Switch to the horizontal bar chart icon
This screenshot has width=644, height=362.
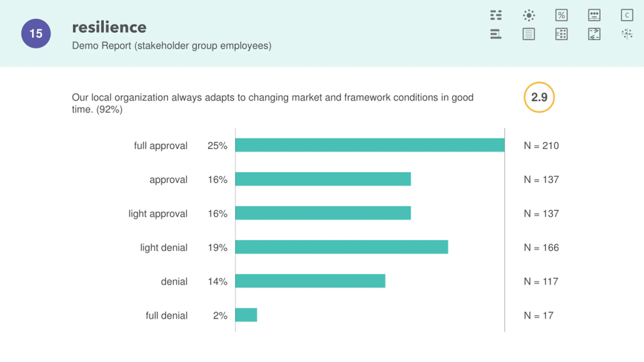pos(496,34)
